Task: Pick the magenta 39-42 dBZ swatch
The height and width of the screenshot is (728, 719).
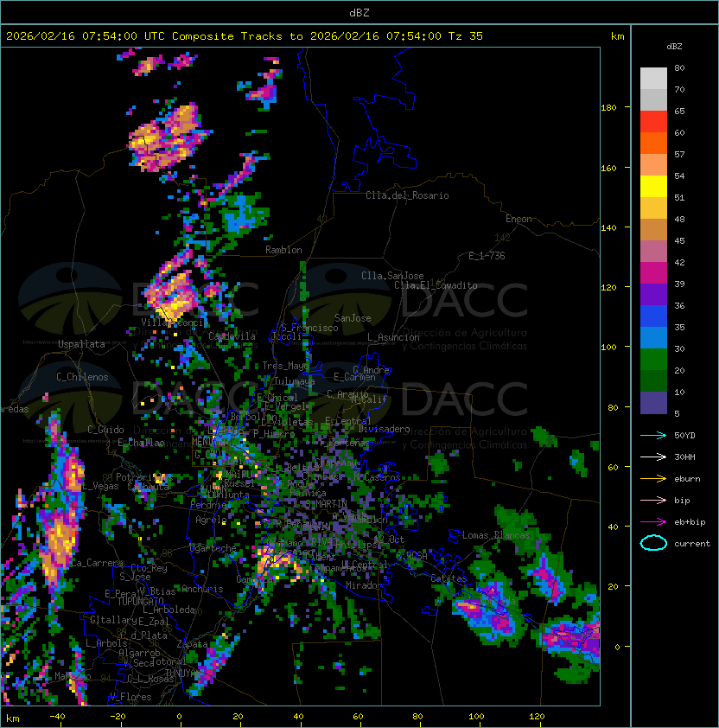Action: tap(653, 273)
